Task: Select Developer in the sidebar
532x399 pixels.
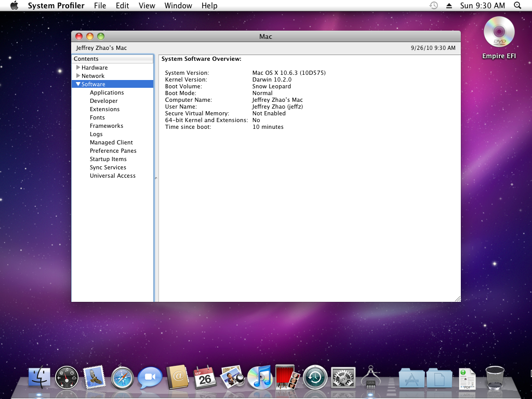Action: tap(104, 101)
